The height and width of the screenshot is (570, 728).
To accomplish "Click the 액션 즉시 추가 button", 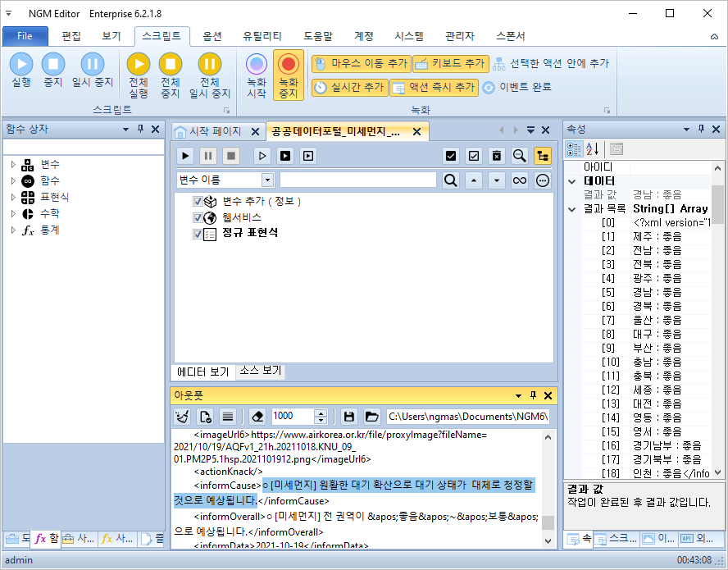I will click(x=435, y=87).
